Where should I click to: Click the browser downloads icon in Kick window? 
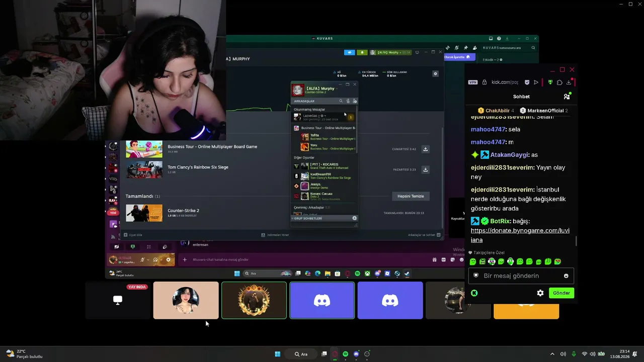pos(569,82)
